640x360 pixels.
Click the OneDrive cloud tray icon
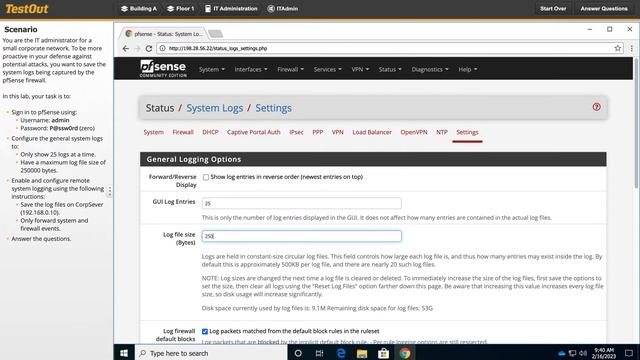tap(562, 353)
